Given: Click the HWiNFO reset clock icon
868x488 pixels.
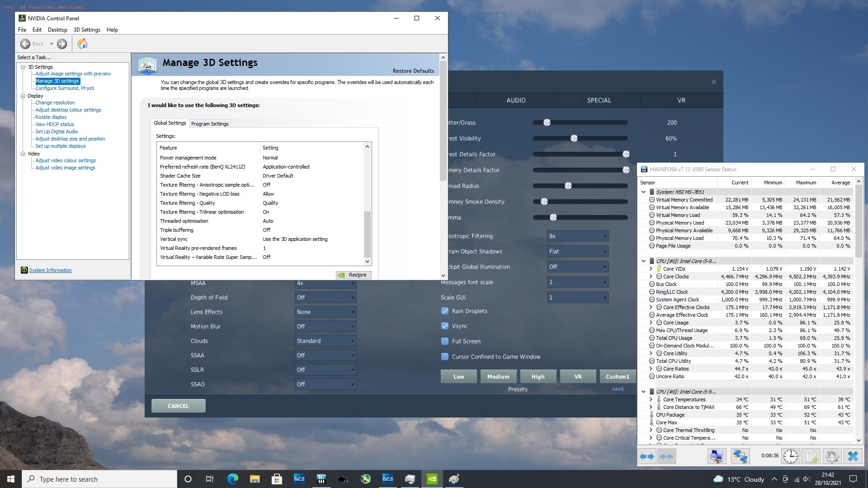Looking at the screenshot, I should point(790,456).
